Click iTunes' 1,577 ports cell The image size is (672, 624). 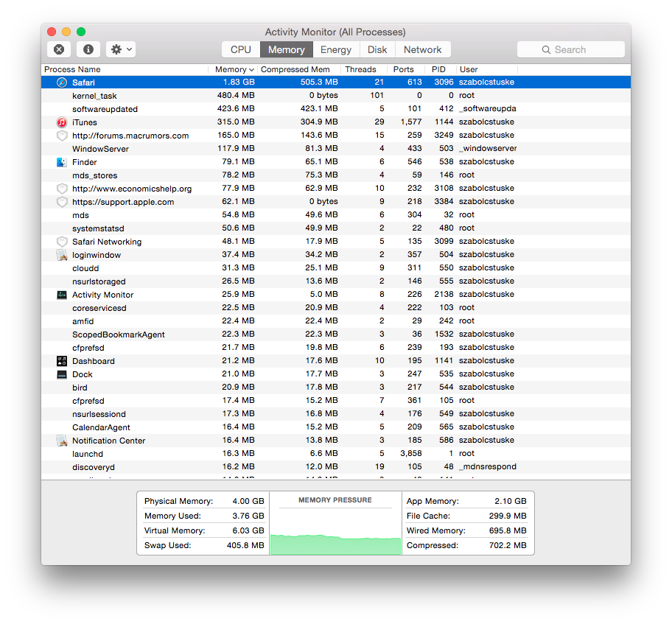pos(411,122)
